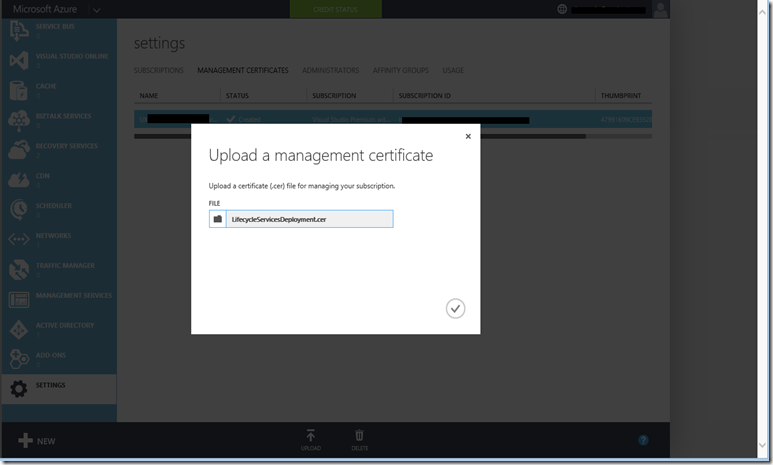Switch to the Administrators tab
The image size is (773, 465).
331,71
